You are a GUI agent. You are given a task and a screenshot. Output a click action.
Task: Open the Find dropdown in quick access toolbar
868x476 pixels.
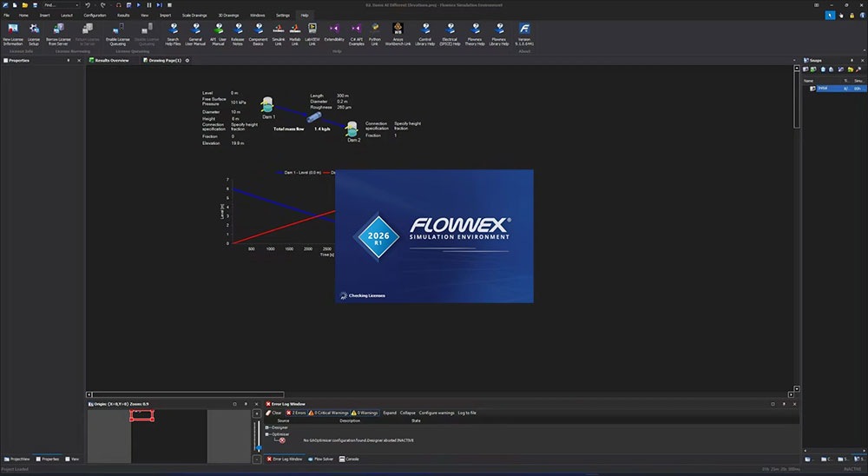[76, 5]
